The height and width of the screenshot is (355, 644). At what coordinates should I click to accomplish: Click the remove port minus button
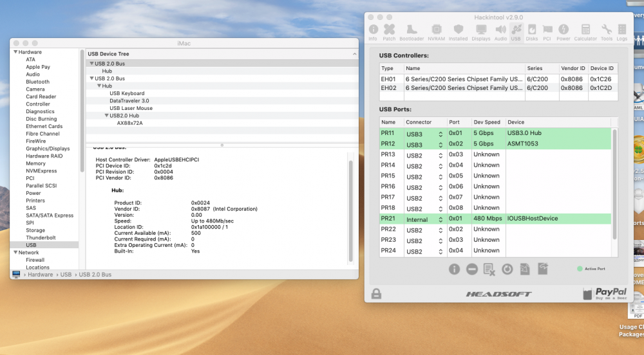[x=472, y=269]
